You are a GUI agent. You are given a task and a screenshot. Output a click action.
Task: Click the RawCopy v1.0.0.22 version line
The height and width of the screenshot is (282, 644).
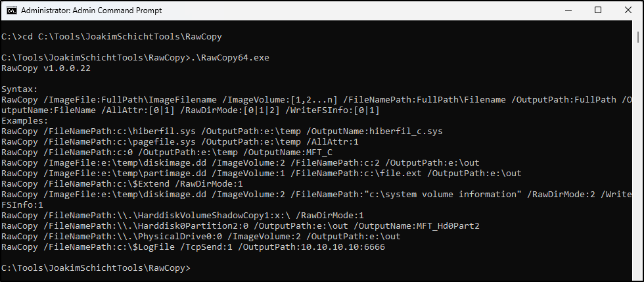pyautogui.click(x=46, y=68)
